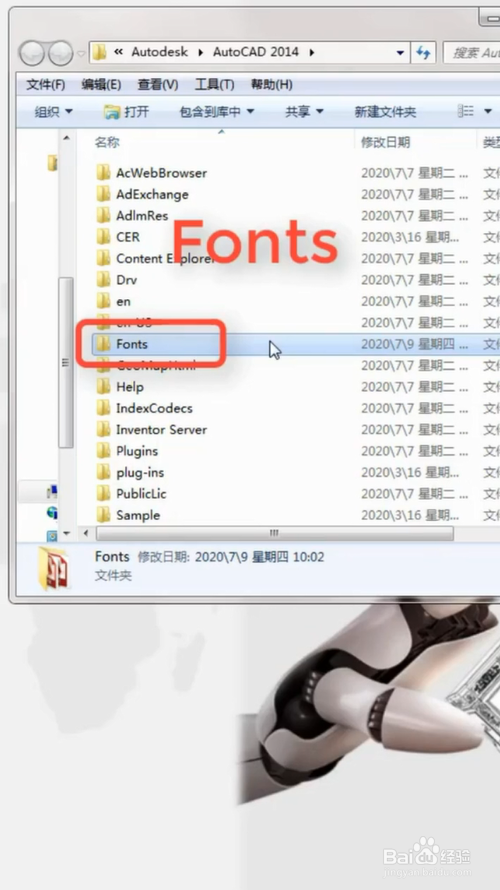The height and width of the screenshot is (890, 500).
Task: Click the horizontal scrollbar left arrow
Action: (86, 533)
